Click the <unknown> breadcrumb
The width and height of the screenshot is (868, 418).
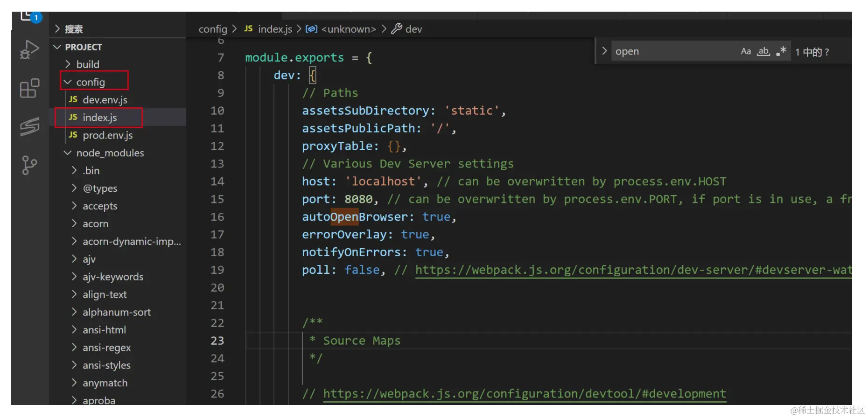[x=341, y=29]
